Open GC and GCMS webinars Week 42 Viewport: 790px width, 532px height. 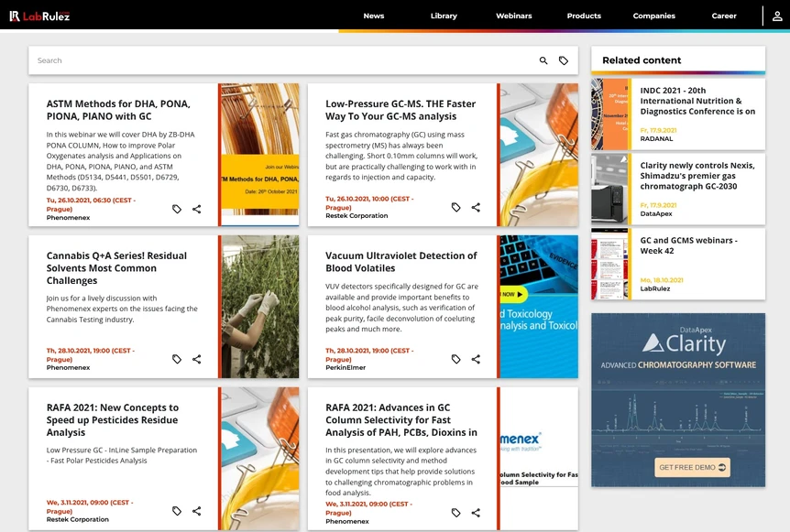(689, 245)
